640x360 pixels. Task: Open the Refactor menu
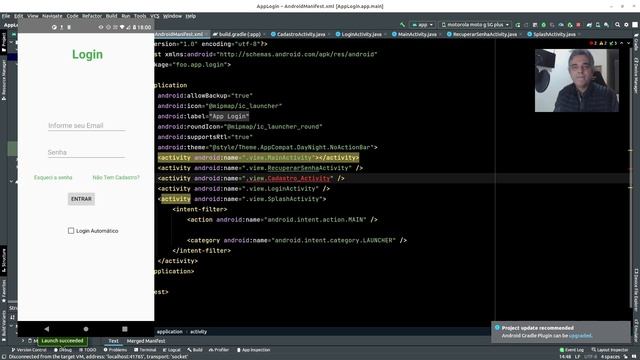(x=92, y=16)
